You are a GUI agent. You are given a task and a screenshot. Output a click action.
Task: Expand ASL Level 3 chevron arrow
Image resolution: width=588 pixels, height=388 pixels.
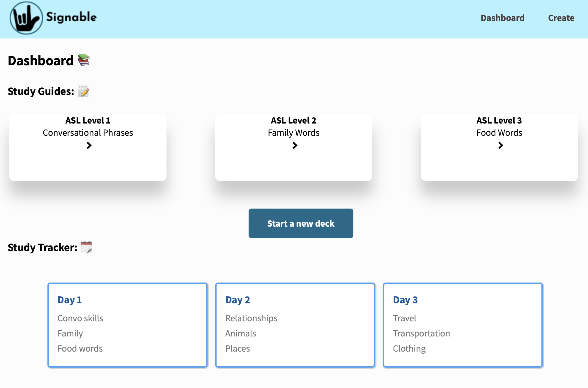tap(500, 145)
